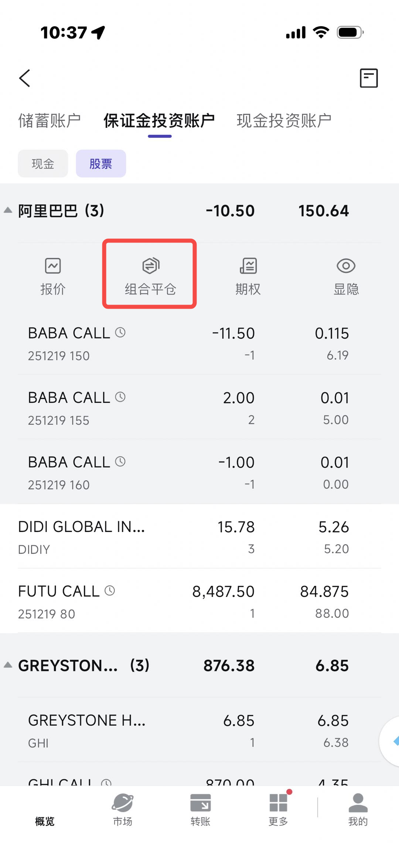Viewport: 399px width, 868px height.
Task: Tap the back arrow icon
Action: pos(25,78)
